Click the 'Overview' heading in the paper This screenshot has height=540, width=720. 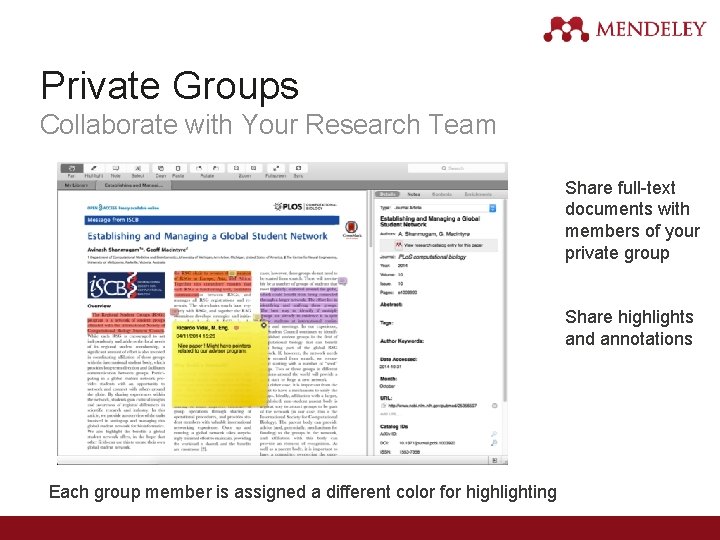tap(99, 306)
